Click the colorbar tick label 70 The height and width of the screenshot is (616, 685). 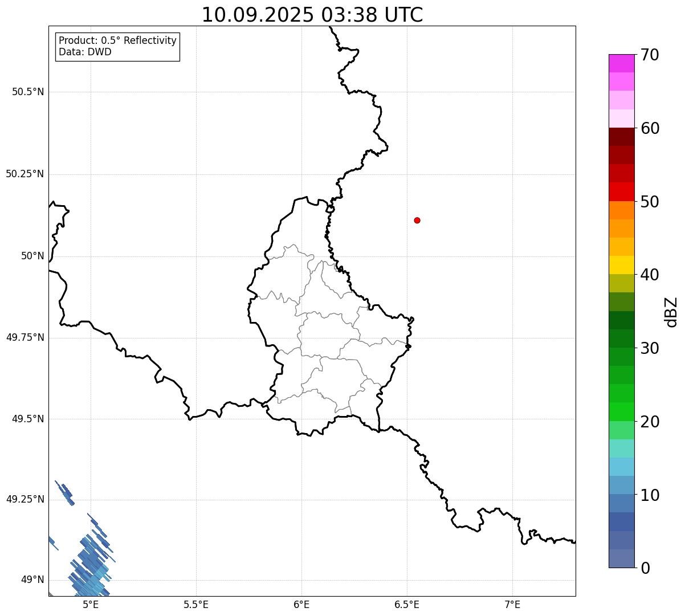click(x=650, y=55)
